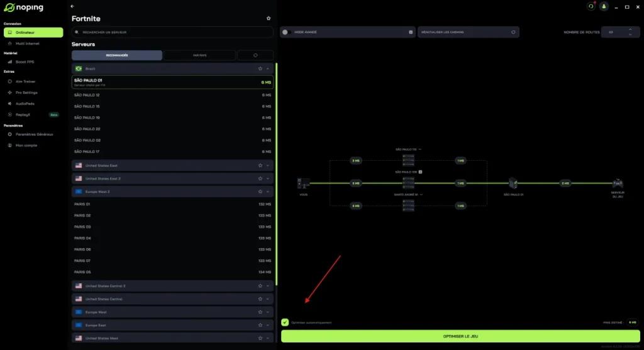644x350 pixels.
Task: Click the Paramètres Généraux gear icon
Action: pos(10,134)
